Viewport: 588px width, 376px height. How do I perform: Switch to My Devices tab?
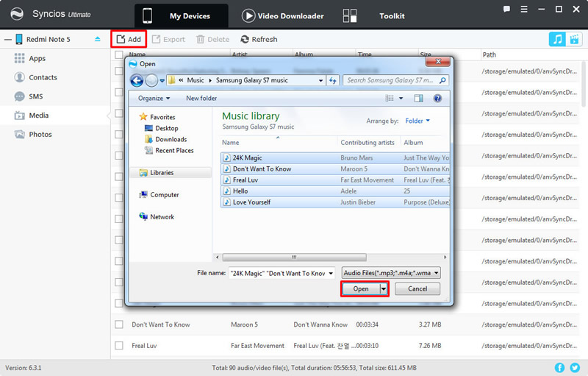[x=182, y=15]
